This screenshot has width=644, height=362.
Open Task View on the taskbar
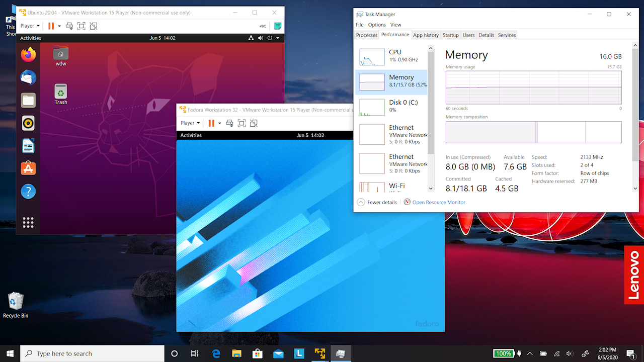point(195,353)
